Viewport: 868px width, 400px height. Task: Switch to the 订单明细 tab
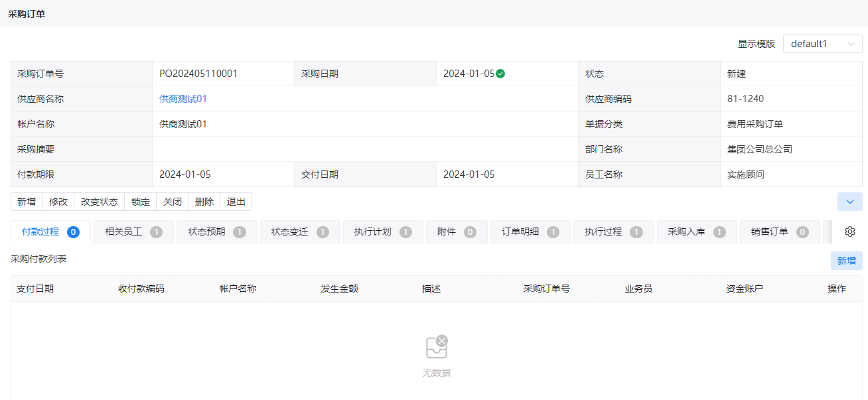[530, 232]
